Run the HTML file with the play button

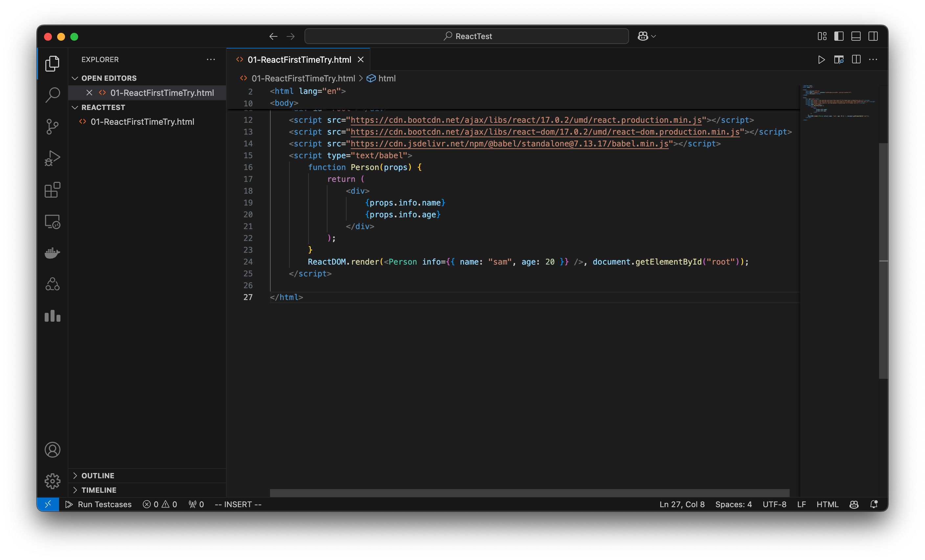pos(822,60)
